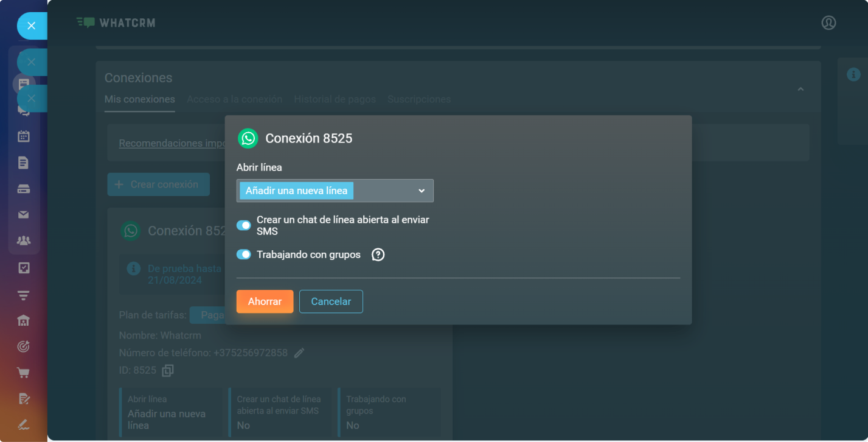Open the Añadir una nueva línea dropdown
Screen dimensions: 868x442
click(335, 191)
